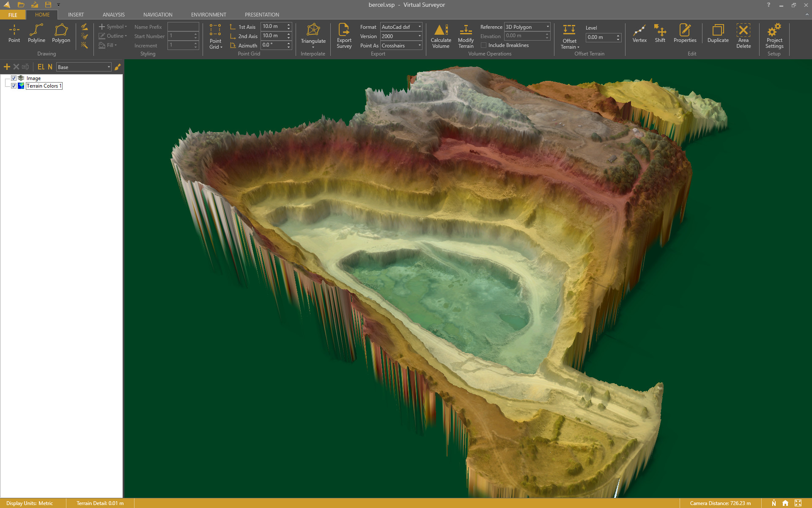
Task: Open the Format AutoCad dxf dropdown
Action: (401, 27)
